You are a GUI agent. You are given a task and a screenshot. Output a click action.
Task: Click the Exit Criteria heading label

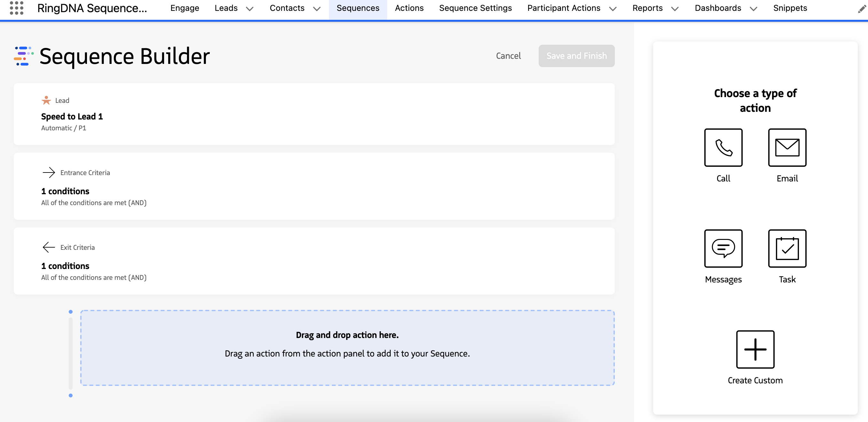[77, 247]
